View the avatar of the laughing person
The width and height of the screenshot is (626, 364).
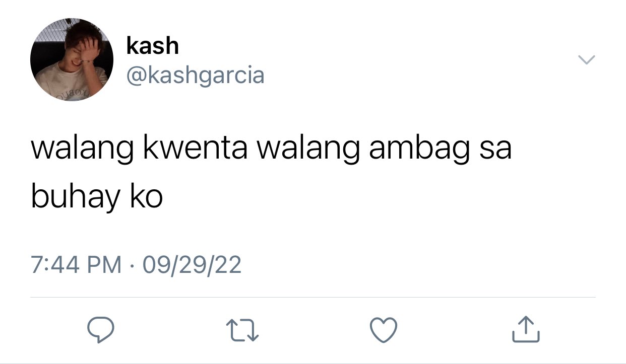point(72,59)
